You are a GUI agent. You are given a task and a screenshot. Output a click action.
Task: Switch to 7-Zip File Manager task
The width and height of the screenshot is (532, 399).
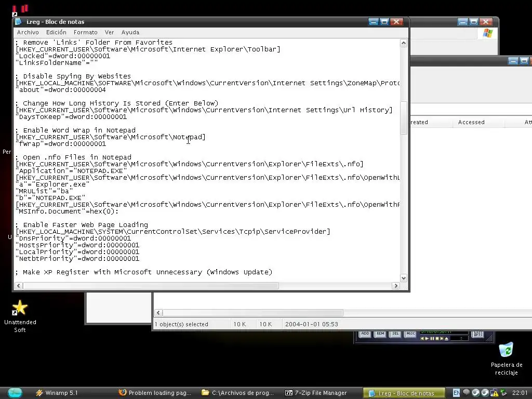(x=315, y=393)
